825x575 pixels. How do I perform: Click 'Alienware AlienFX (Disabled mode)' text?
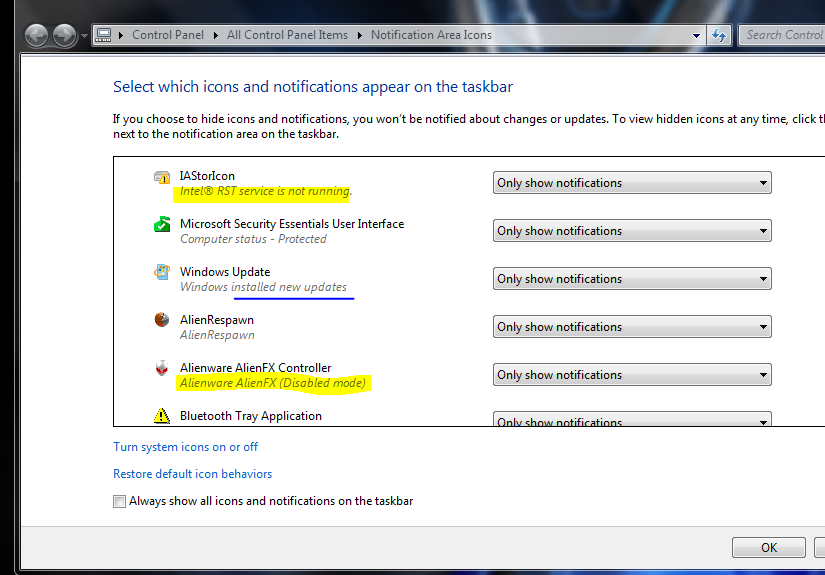click(273, 383)
